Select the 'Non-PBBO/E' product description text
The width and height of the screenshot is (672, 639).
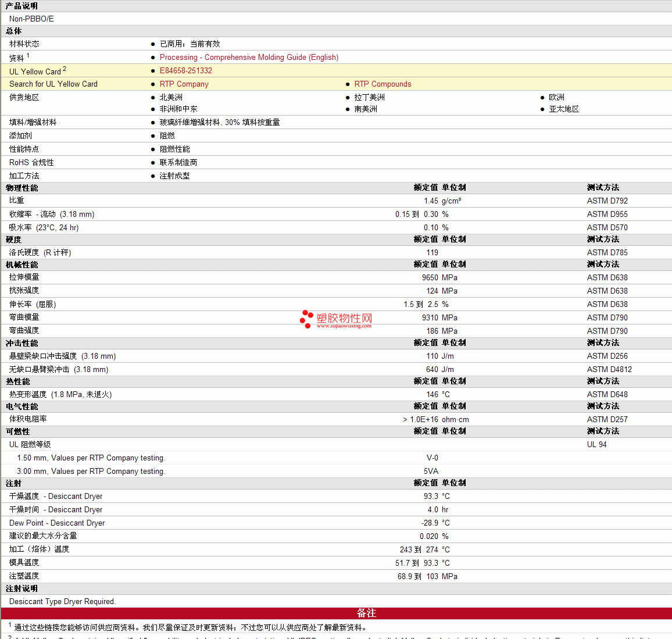click(x=32, y=19)
